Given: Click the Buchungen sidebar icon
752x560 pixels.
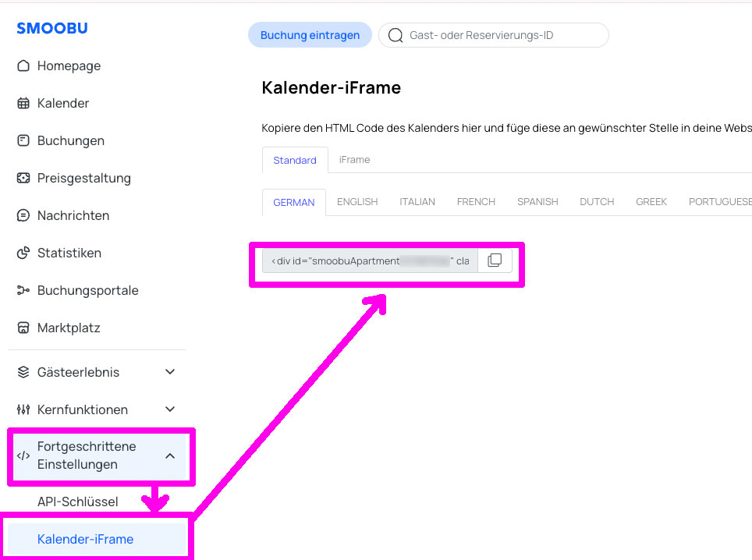Looking at the screenshot, I should click(x=23, y=141).
